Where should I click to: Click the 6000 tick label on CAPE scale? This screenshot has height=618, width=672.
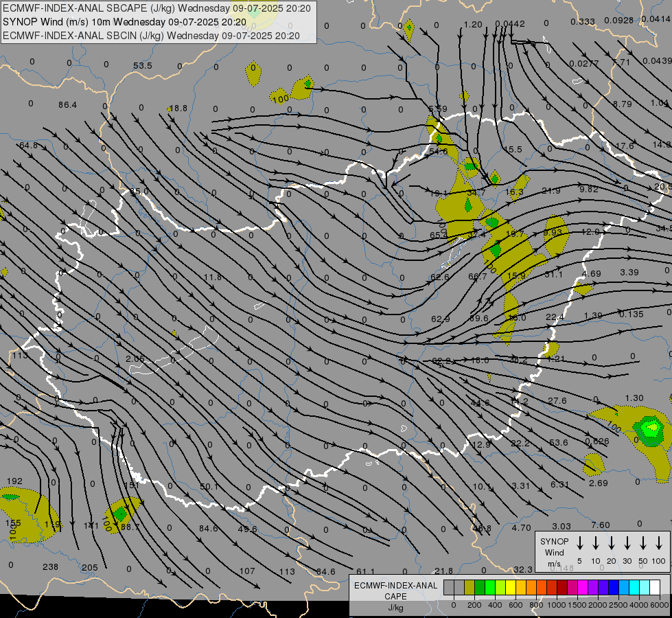click(x=660, y=605)
